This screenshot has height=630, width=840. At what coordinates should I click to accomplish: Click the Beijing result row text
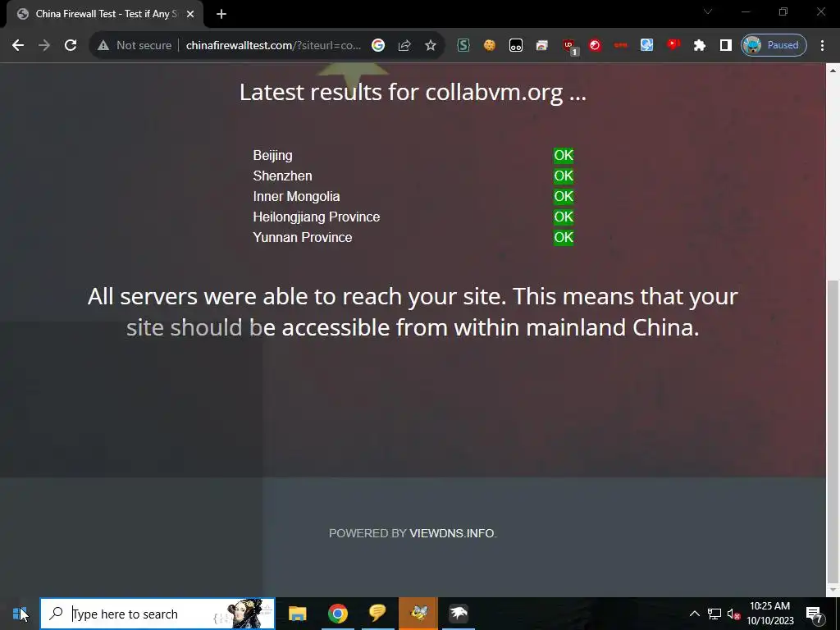click(x=272, y=155)
